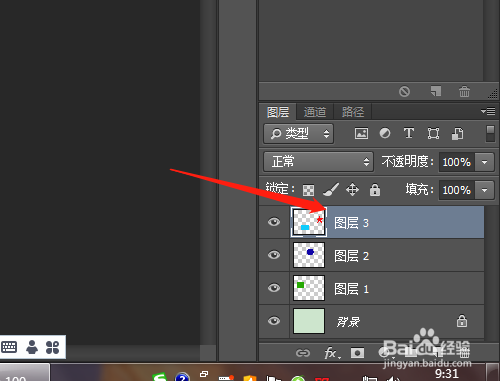This screenshot has width=500, height=381.
Task: Open the layers panel flyout menu
Action: 488,111
